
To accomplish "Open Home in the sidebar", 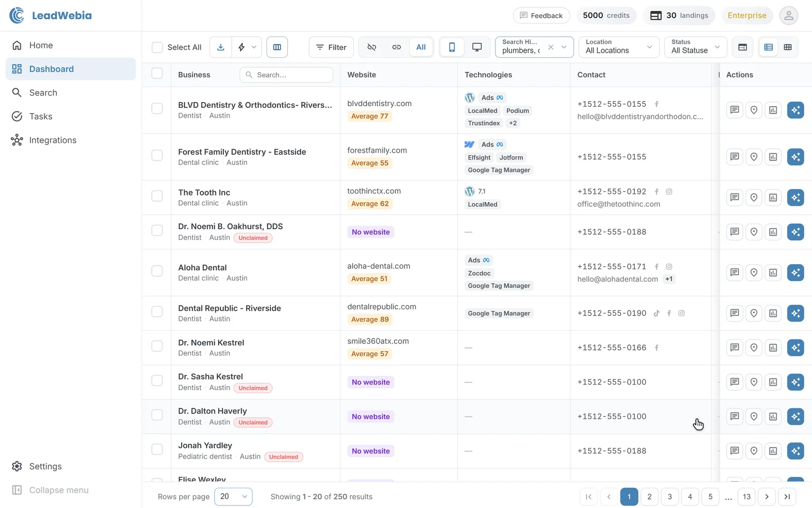I will pyautogui.click(x=71, y=45).
